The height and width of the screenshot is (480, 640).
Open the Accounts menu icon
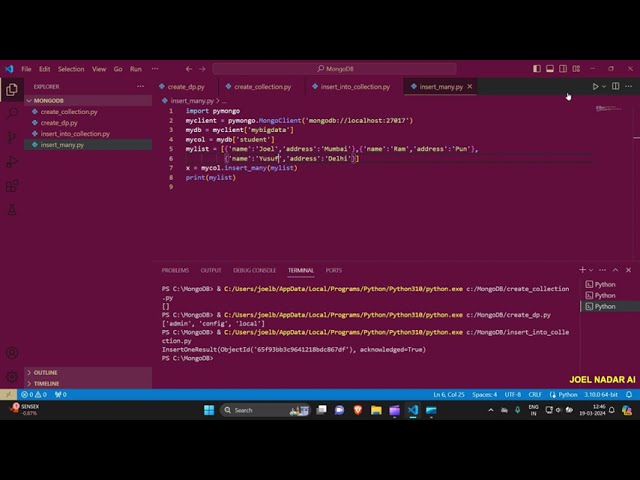pyautogui.click(x=12, y=353)
